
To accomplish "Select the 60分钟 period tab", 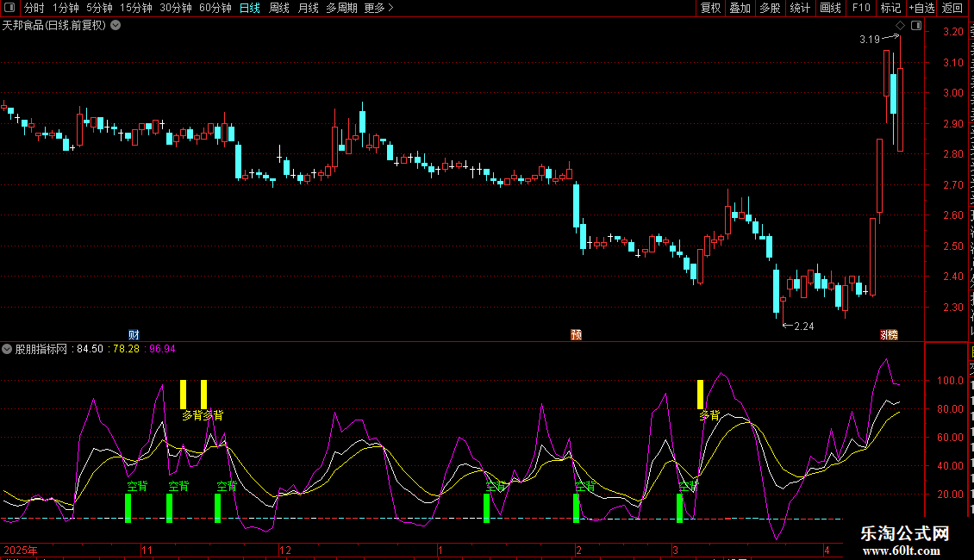I will [x=215, y=8].
